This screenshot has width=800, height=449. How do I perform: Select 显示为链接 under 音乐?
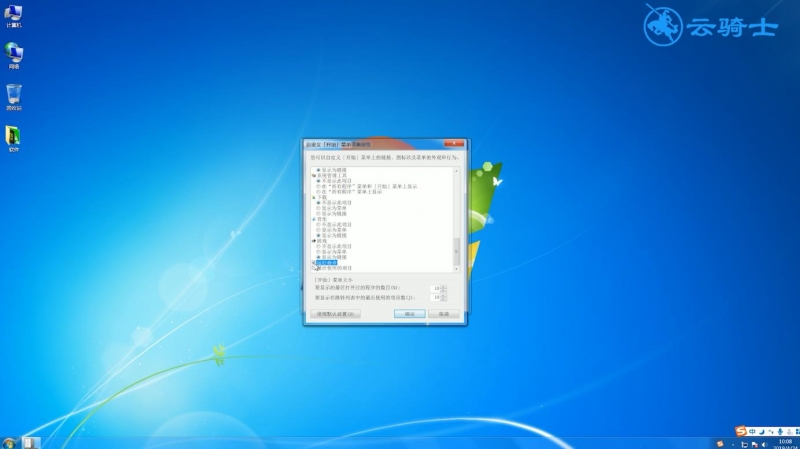pyautogui.click(x=332, y=236)
